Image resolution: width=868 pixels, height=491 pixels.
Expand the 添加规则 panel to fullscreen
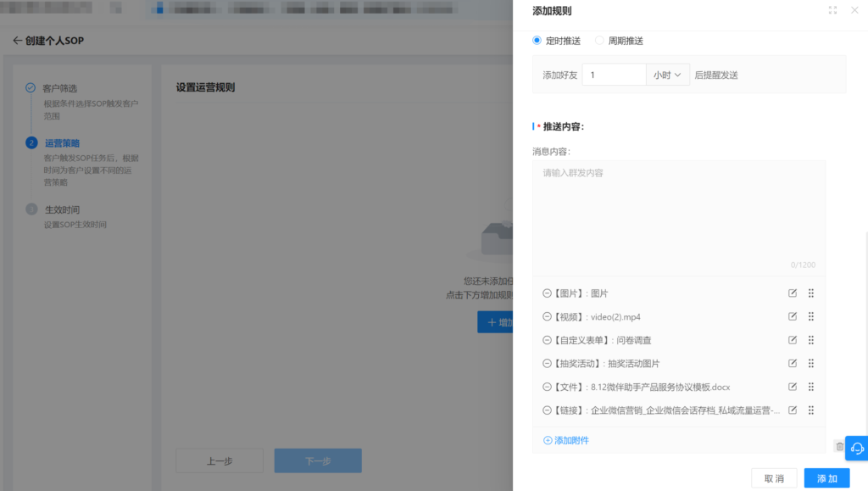(832, 11)
